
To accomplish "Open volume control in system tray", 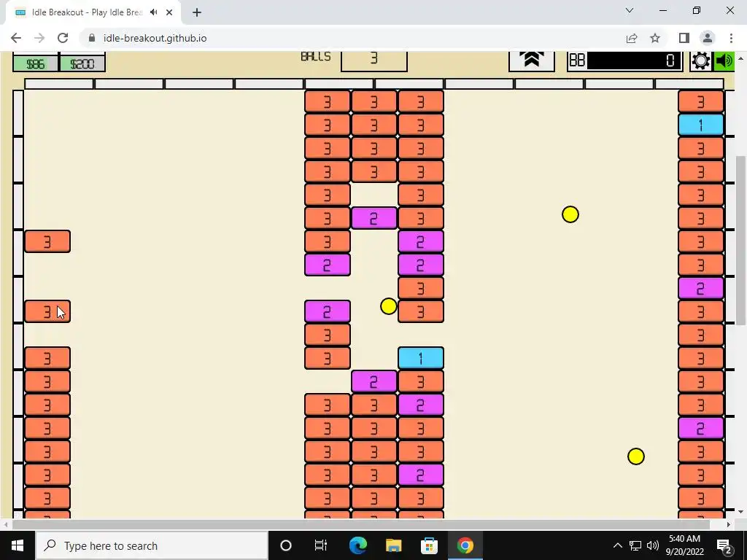I will (x=653, y=545).
